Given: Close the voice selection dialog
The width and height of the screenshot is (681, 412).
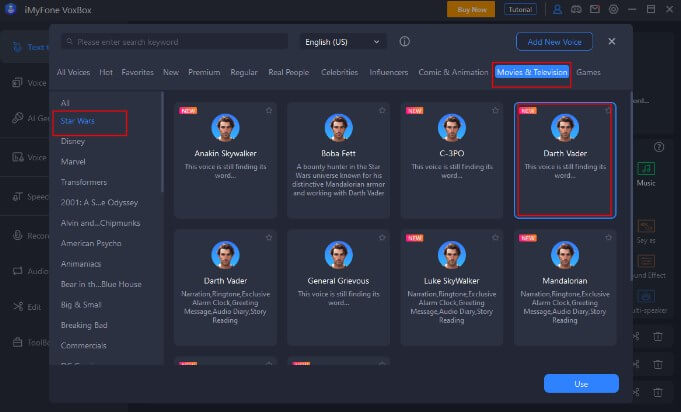Looking at the screenshot, I should (612, 41).
